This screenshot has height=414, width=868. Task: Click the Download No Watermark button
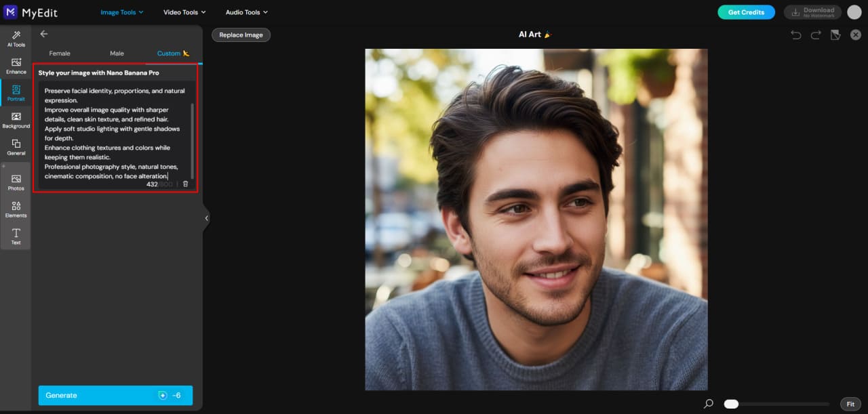pos(812,12)
